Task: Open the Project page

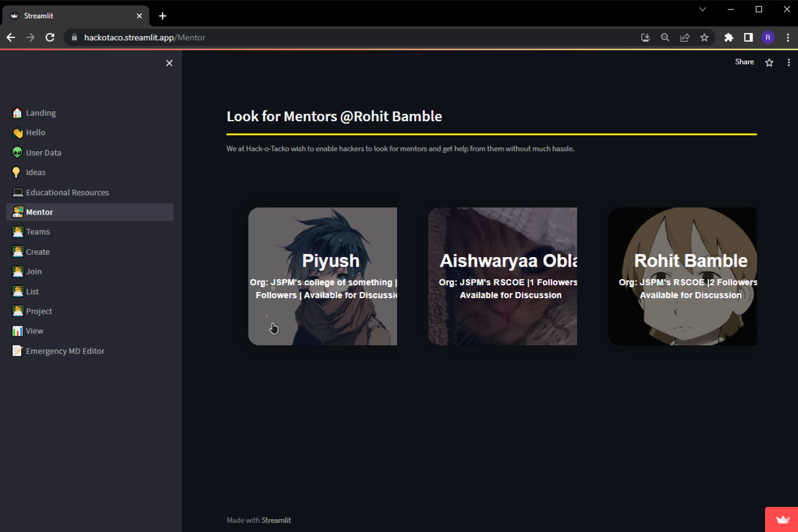Action: (90, 311)
